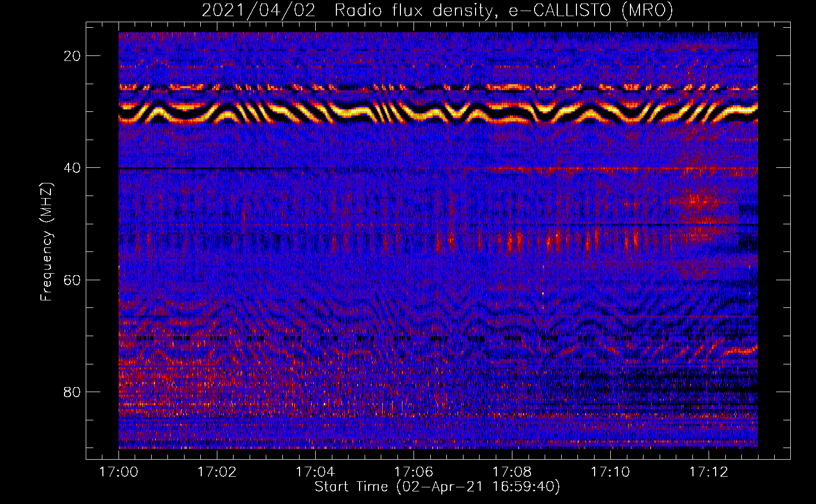Viewport: 816px width, 504px height.
Task: Click the 60 MHz frequency tick label
Action: [x=73, y=280]
